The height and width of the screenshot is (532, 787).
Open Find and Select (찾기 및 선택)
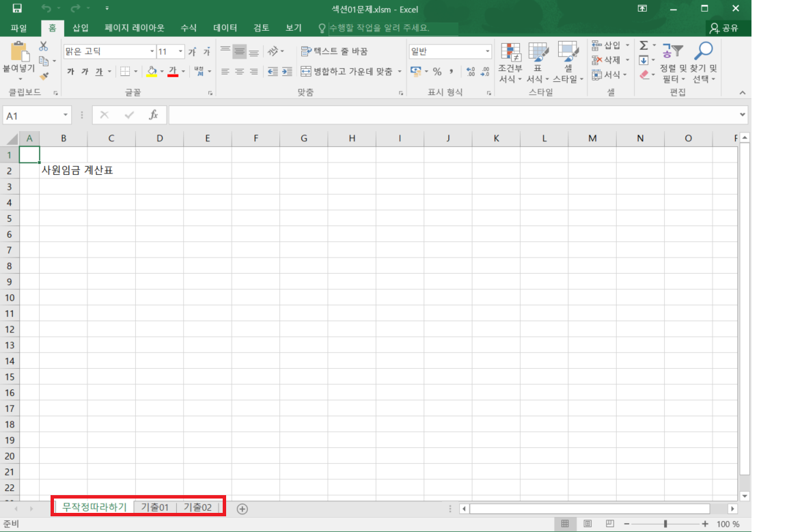(703, 62)
